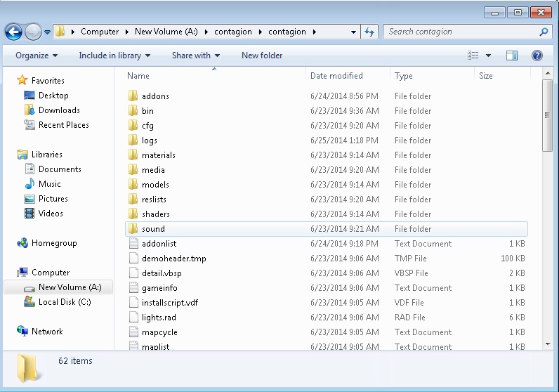Select the detail.vbsp file icon
The width and height of the screenshot is (559, 392).
pyautogui.click(x=133, y=273)
